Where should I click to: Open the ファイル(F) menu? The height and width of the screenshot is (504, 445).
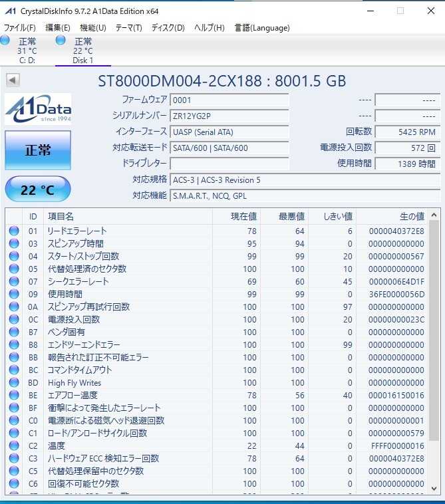[x=20, y=28]
